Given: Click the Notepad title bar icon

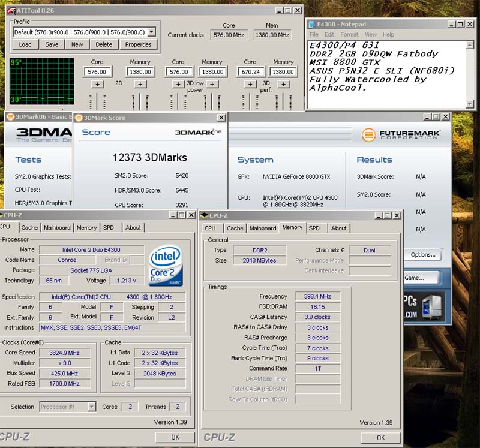Looking at the screenshot, I should [x=312, y=24].
